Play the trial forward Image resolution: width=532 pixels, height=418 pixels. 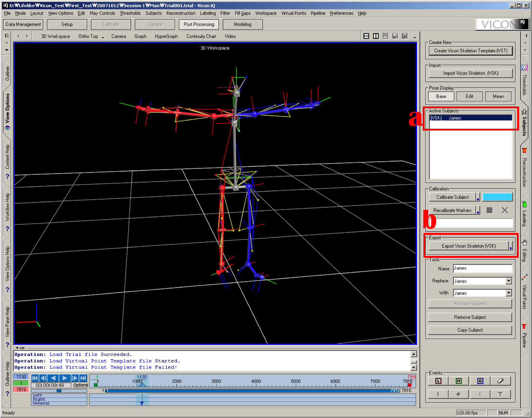pos(65,378)
